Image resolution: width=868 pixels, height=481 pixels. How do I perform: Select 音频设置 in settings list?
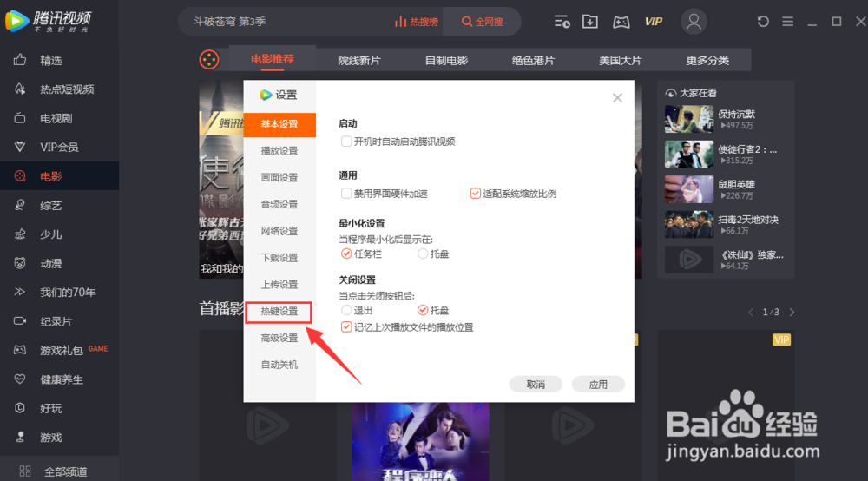(x=279, y=204)
